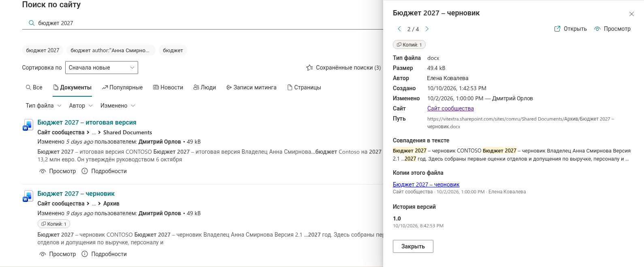The width and height of the screenshot is (644, 267).
Task: Open the Сайт сообщества link in details
Action: click(x=450, y=108)
